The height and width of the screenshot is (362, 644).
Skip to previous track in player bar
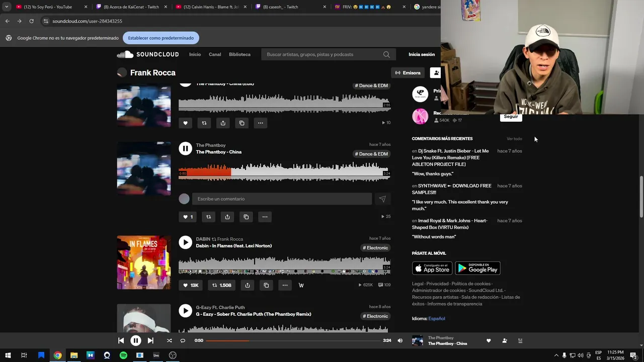tap(121, 341)
